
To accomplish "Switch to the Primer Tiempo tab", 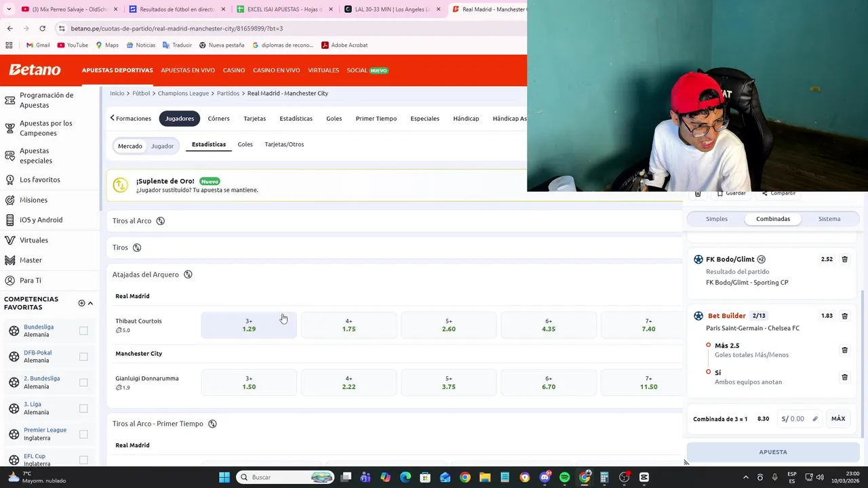I will pyautogui.click(x=376, y=119).
